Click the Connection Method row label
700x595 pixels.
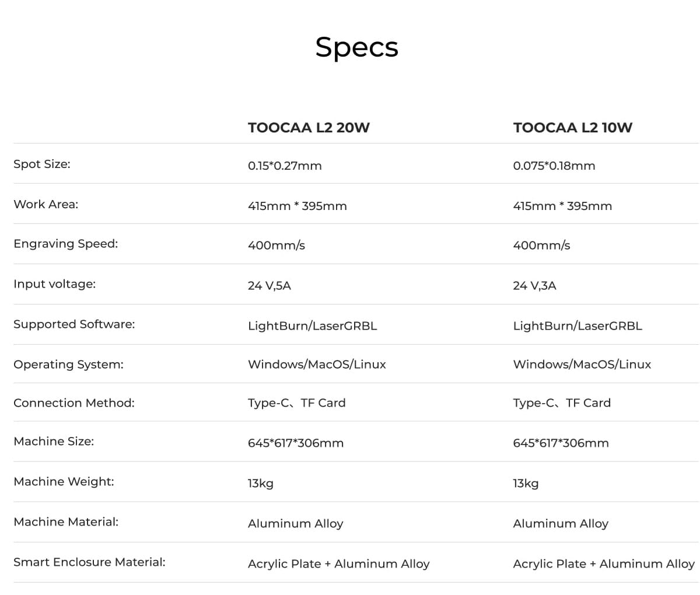click(x=73, y=403)
